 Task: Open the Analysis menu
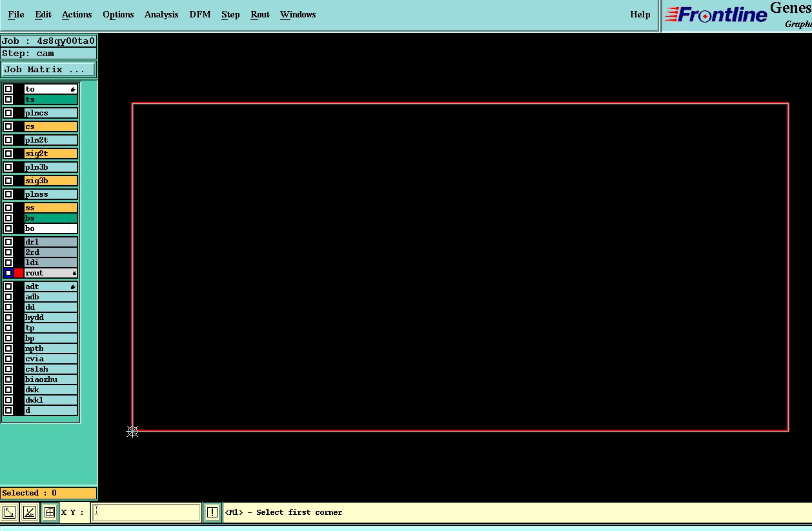point(161,14)
